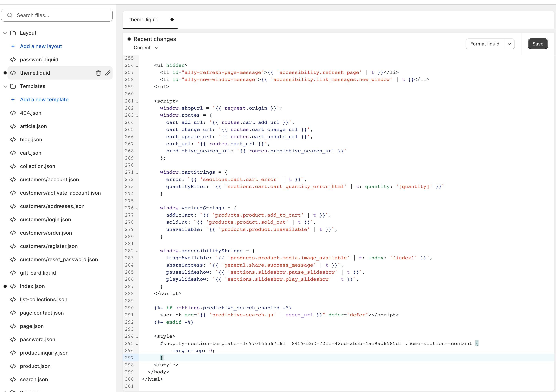Focus the Search files input field
Image resolution: width=556 pixels, height=392 pixels.
pos(61,15)
